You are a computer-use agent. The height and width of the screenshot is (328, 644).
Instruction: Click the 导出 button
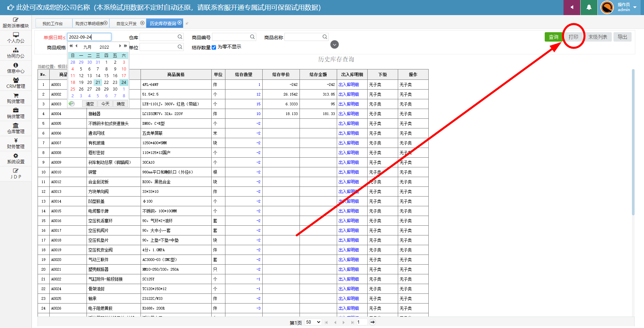click(623, 37)
